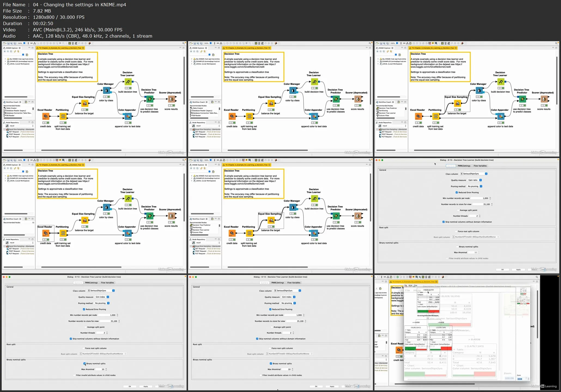Viewport: 561px width, 392px height.
Task: Uncheck Reduced Error Pruning in Gain ratio dialog
Action: coord(457,192)
